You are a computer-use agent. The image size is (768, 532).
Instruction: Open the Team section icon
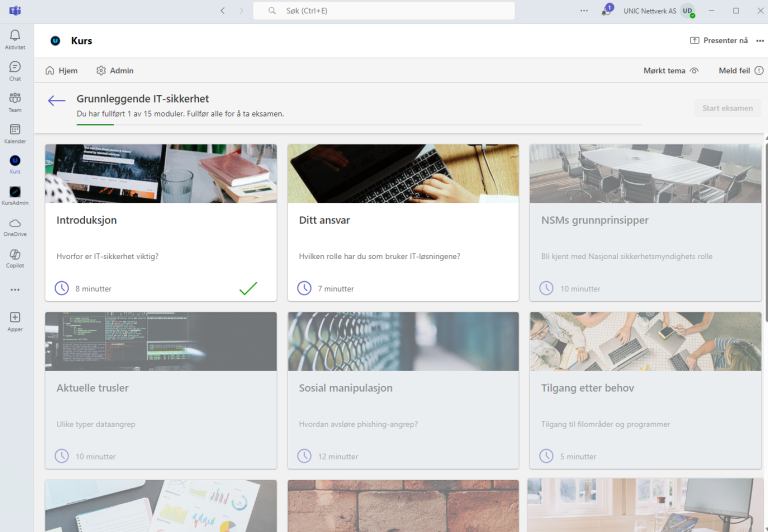click(x=15, y=101)
